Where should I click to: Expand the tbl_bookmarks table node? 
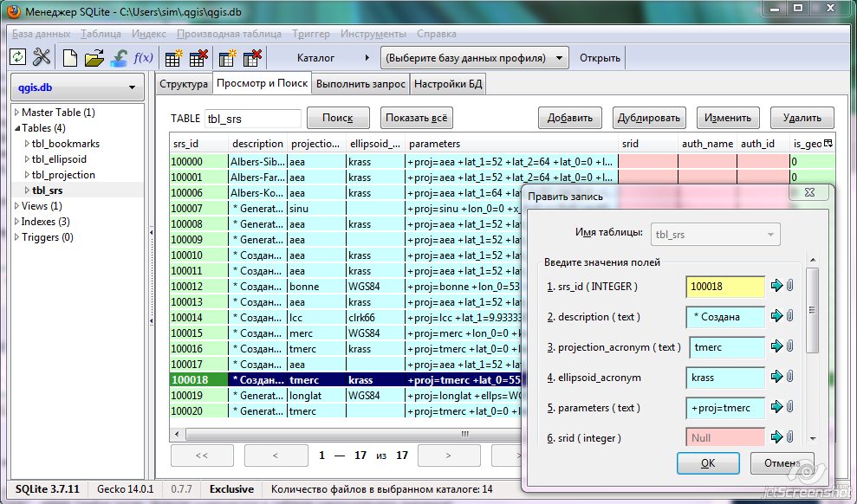(28, 144)
